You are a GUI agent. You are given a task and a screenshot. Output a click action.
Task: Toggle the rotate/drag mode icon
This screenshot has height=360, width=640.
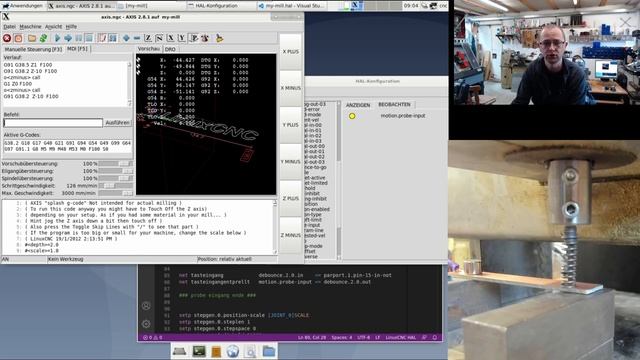pos(205,38)
